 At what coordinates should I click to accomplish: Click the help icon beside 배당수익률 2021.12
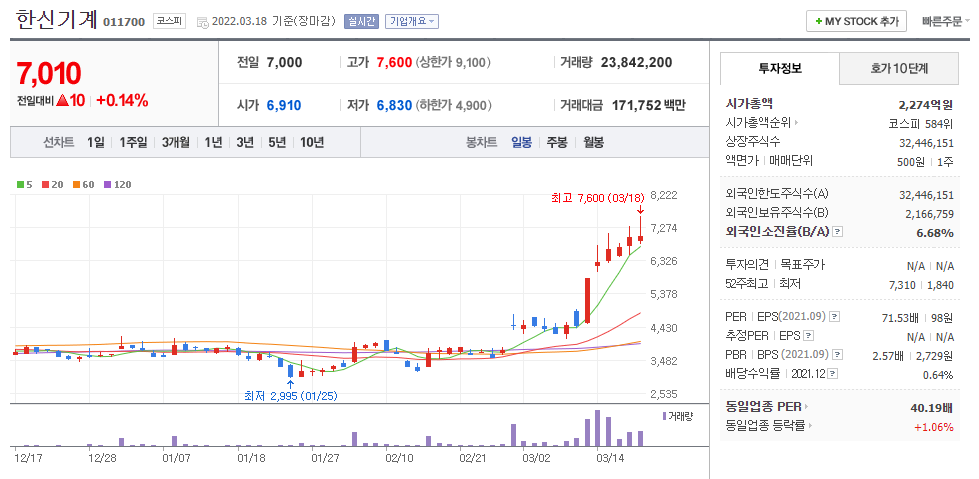[834, 374]
